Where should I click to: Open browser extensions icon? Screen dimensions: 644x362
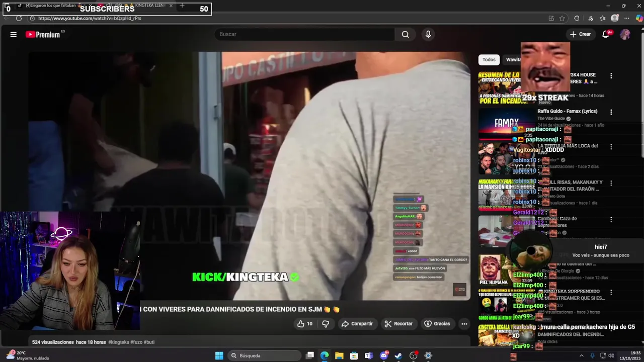click(x=577, y=18)
